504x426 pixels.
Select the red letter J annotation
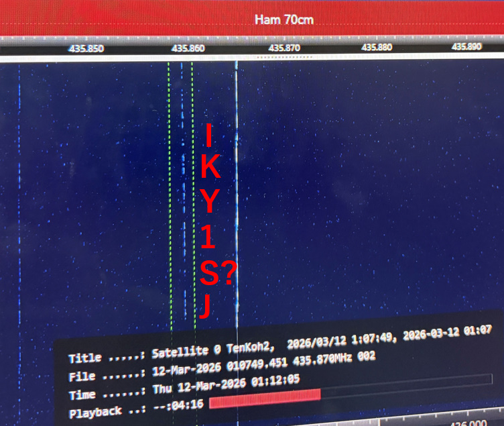point(206,307)
